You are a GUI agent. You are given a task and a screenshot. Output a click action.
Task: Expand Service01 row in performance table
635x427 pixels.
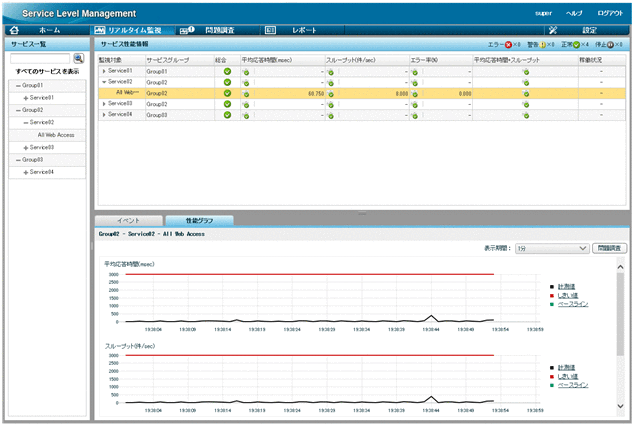(104, 72)
